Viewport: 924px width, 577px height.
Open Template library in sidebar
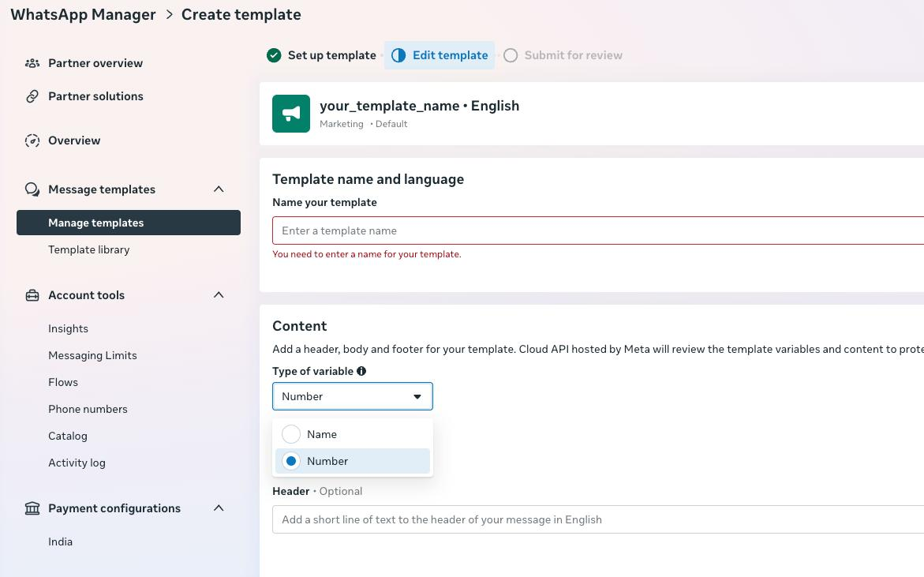click(88, 249)
